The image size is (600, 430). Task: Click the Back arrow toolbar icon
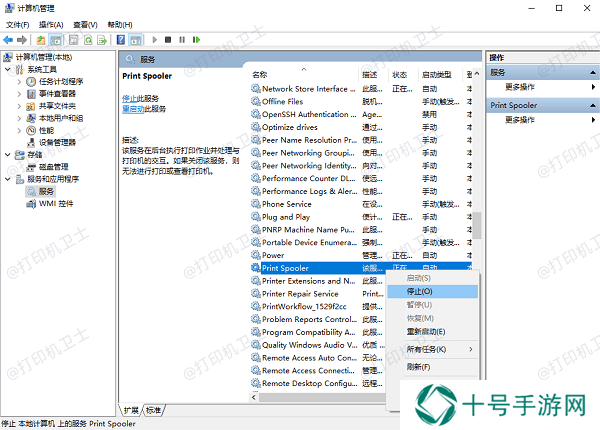point(10,40)
